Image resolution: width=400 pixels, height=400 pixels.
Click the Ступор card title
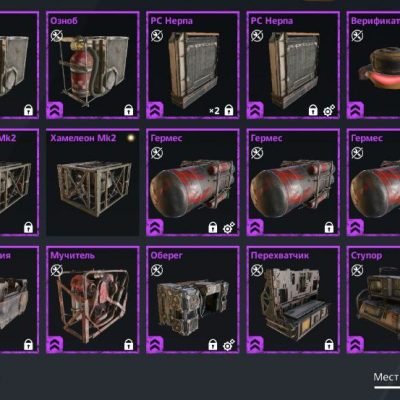[x=367, y=256]
